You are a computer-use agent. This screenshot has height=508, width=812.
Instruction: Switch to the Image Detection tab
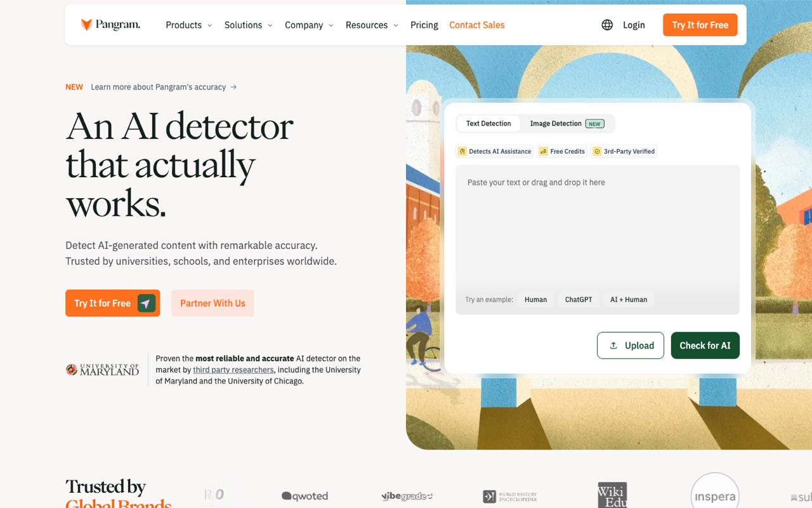coord(567,123)
